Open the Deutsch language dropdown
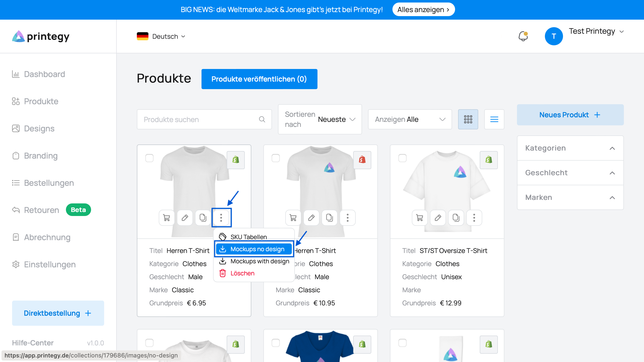The height and width of the screenshot is (362, 644). click(x=161, y=37)
